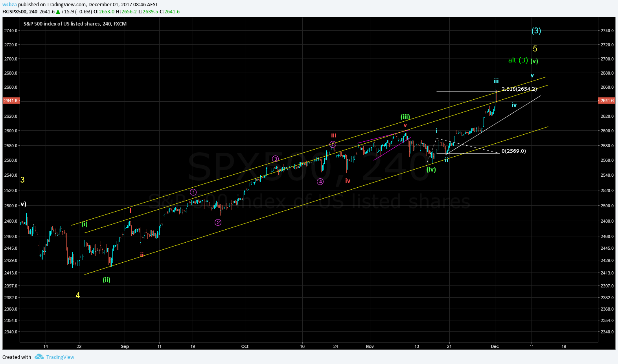Select the green "alt (3)" label
618x364 pixels.
518,60
